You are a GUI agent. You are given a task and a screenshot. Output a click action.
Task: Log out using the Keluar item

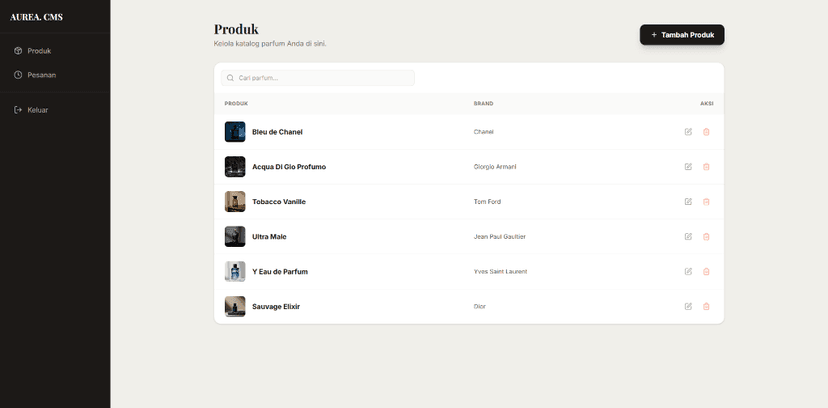tap(37, 110)
